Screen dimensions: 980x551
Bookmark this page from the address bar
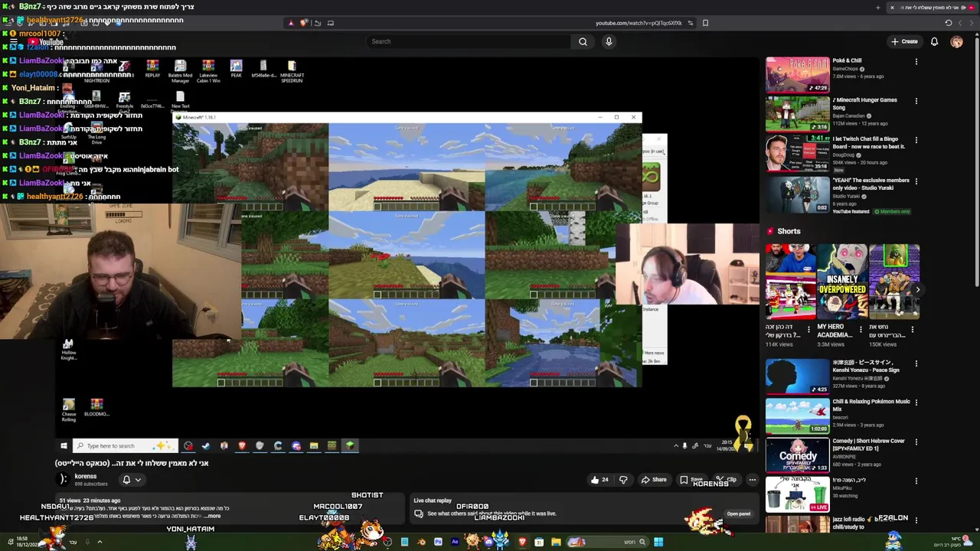tap(705, 23)
